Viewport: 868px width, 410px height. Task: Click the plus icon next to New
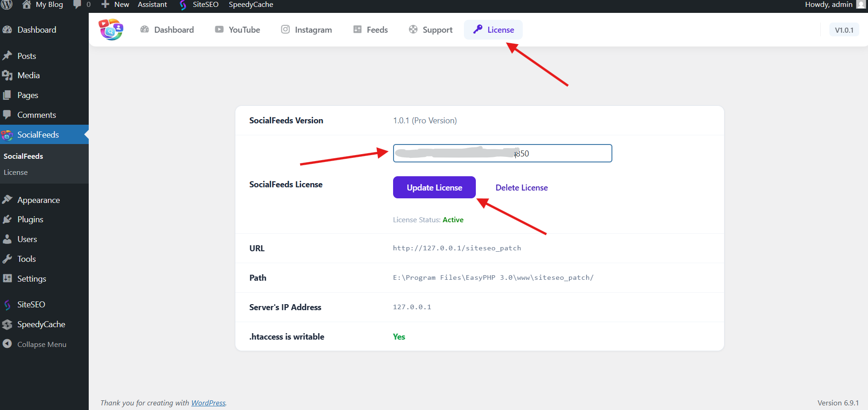[105, 4]
